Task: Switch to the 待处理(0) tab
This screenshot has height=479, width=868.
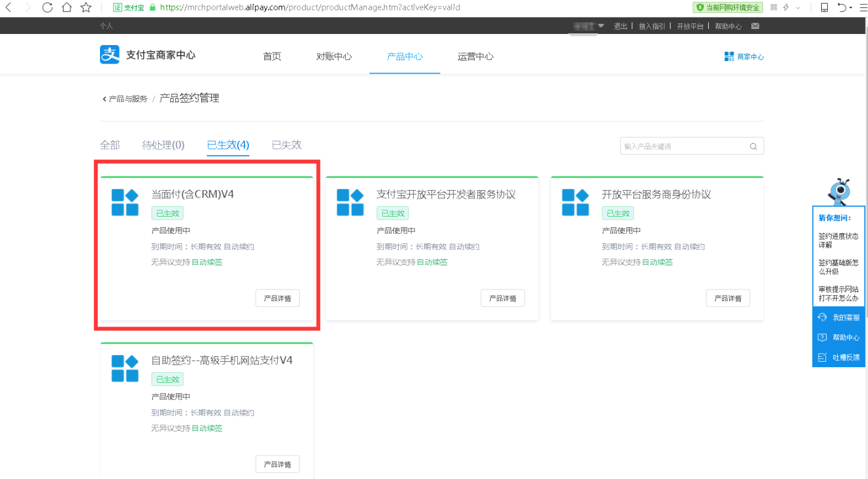Action: pyautogui.click(x=163, y=145)
